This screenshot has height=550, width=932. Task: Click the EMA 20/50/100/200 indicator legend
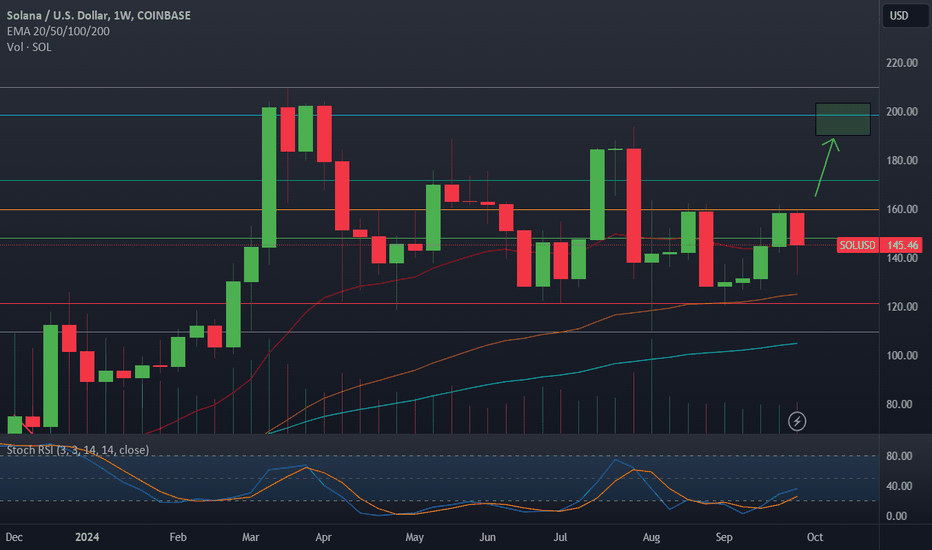pyautogui.click(x=58, y=31)
